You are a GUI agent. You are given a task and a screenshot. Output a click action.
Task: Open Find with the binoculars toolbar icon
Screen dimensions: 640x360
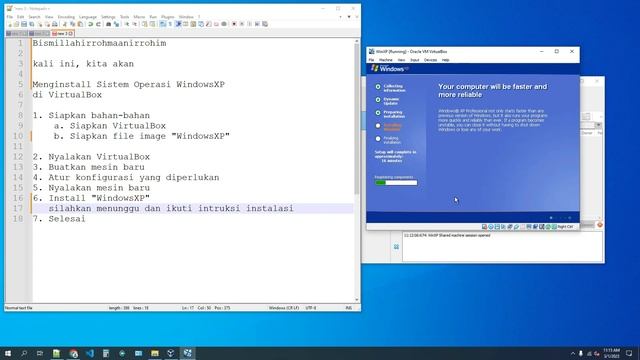point(109,24)
